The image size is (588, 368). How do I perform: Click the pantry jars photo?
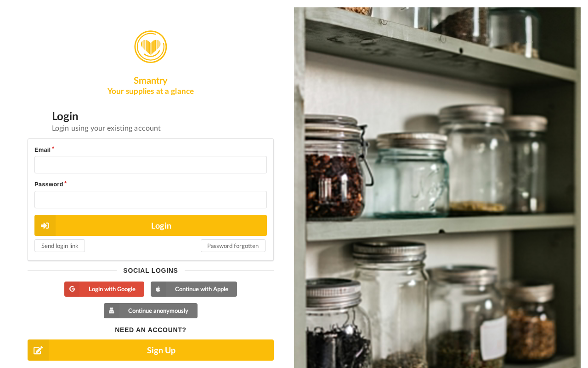[437, 188]
